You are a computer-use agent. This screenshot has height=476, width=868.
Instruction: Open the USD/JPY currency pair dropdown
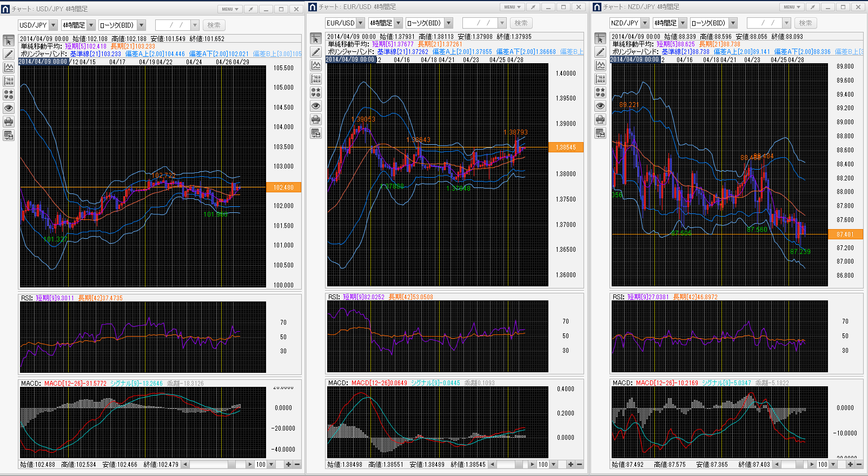click(53, 25)
